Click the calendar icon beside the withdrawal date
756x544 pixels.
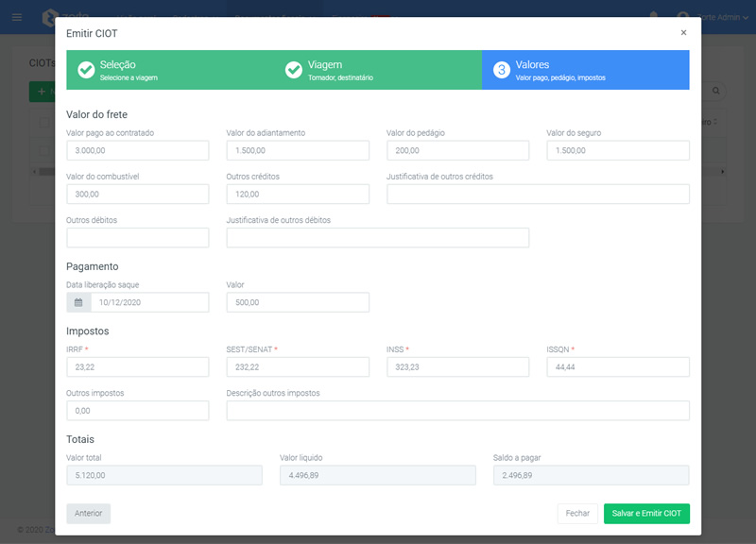pos(78,302)
